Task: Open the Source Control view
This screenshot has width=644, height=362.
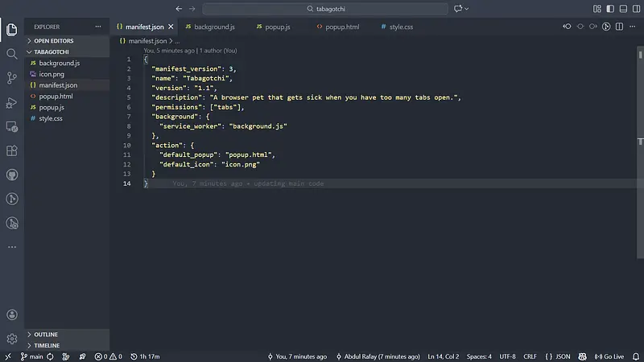Action: click(x=12, y=78)
